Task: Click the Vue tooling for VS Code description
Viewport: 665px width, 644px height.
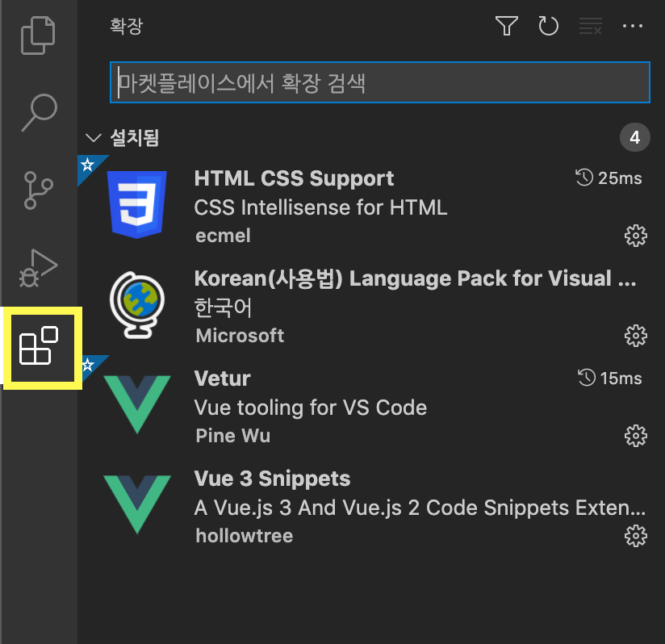Action: pos(311,408)
